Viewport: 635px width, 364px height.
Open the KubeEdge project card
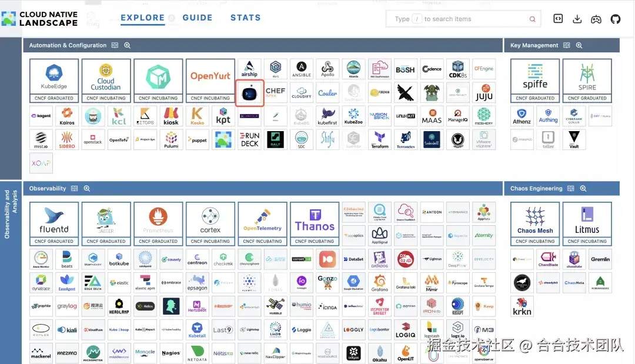[54, 80]
